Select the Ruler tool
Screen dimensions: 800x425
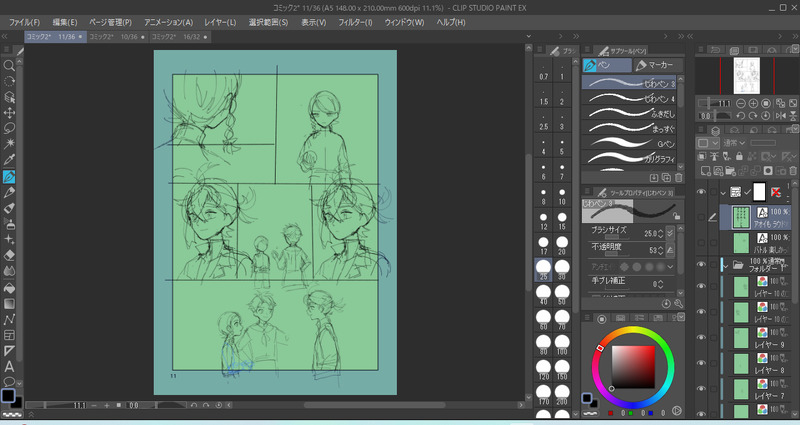click(x=9, y=351)
